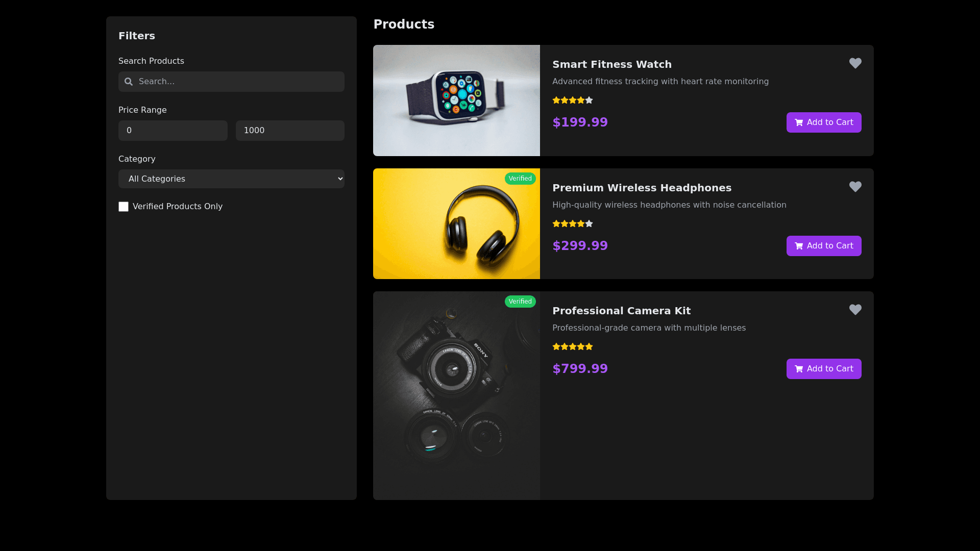980x551 pixels.
Task: Focus the Search Products input field
Action: (237, 82)
